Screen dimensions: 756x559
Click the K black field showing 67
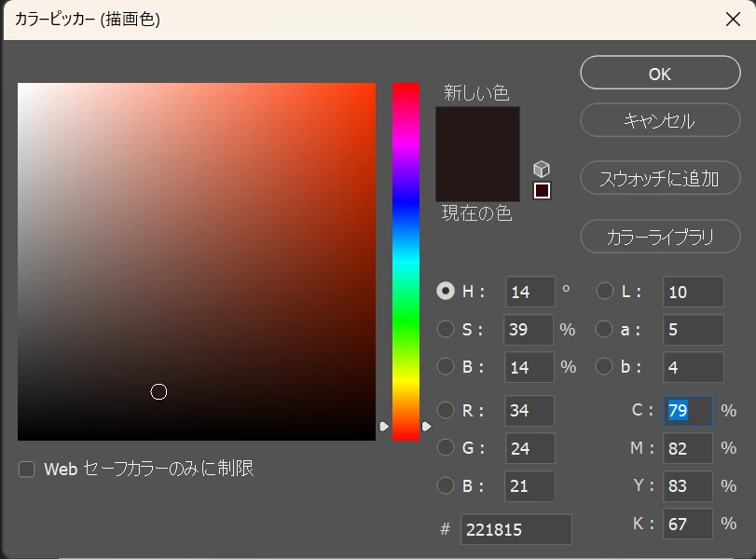point(688,524)
